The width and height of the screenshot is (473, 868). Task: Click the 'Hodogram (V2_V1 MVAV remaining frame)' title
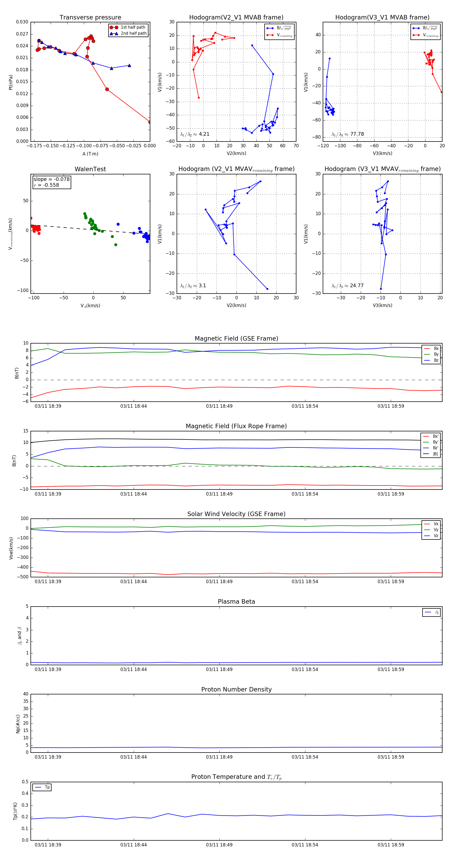coord(236,169)
